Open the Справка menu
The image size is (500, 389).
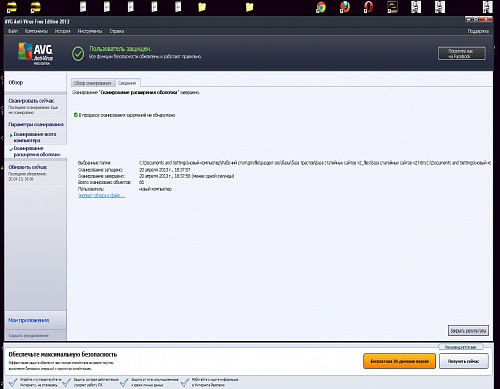pos(117,31)
